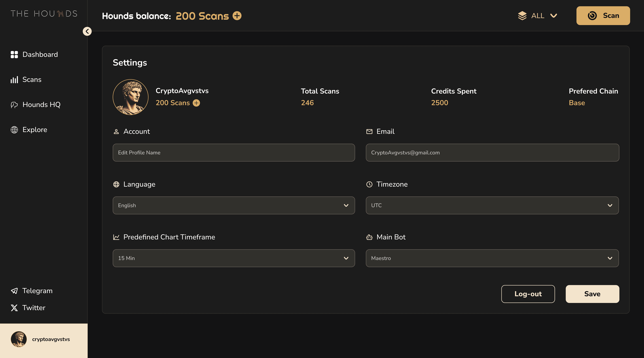
Task: Click the email address input field
Action: [492, 153]
